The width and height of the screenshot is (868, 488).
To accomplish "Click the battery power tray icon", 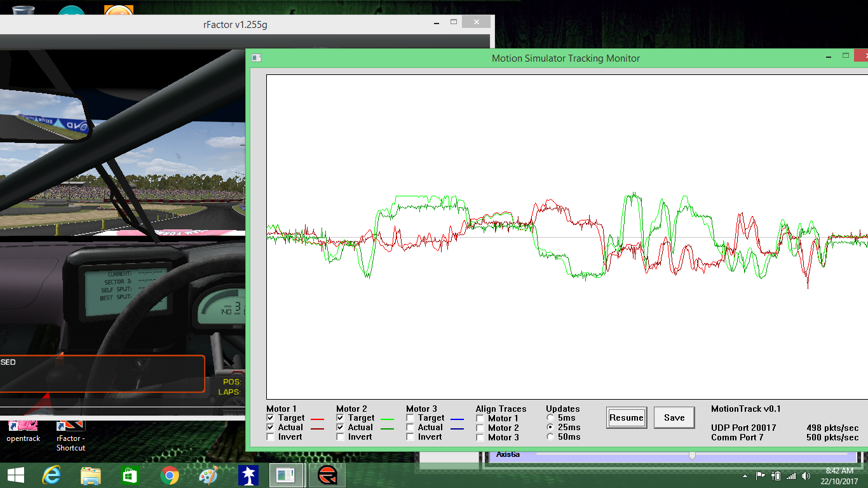I will pos(776,475).
